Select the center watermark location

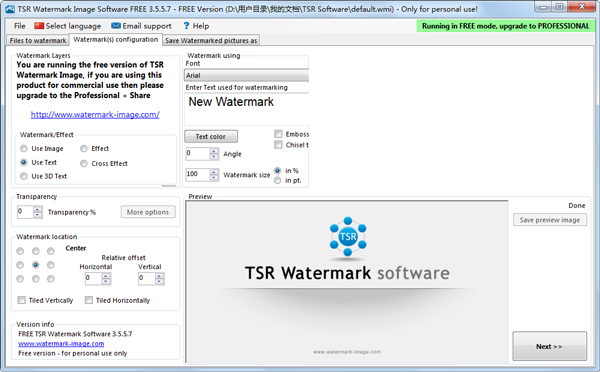point(36,265)
